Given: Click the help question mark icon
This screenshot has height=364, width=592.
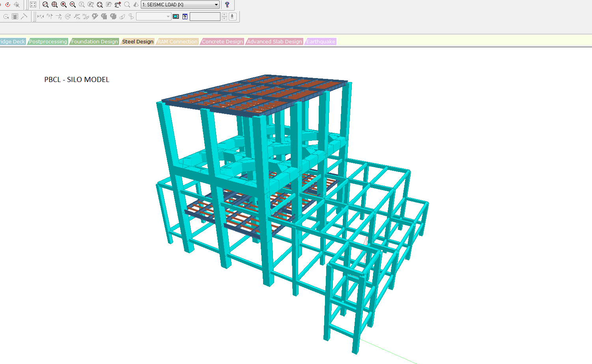Looking at the screenshot, I should [x=227, y=5].
